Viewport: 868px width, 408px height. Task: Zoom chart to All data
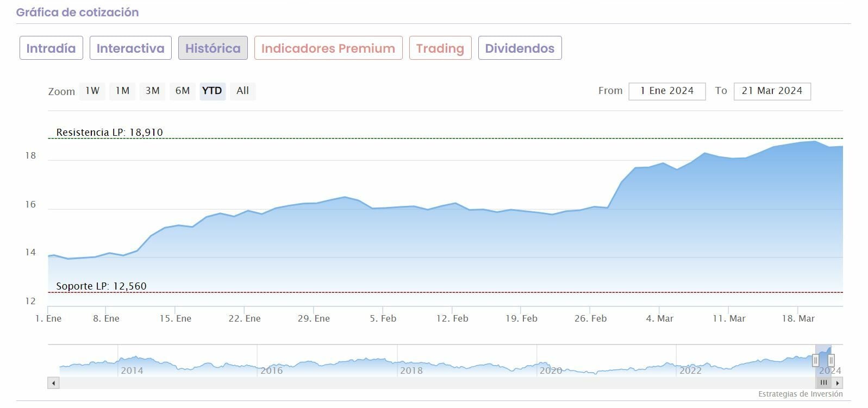point(242,91)
